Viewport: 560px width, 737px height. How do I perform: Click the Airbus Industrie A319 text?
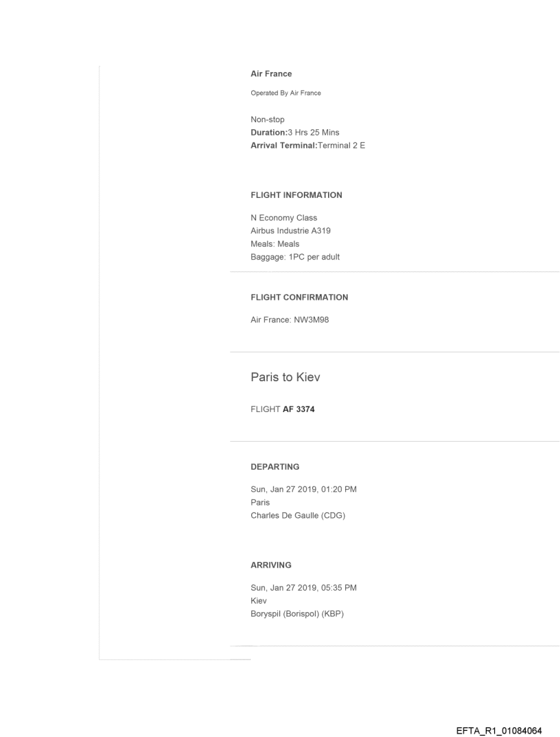pyautogui.click(x=290, y=231)
